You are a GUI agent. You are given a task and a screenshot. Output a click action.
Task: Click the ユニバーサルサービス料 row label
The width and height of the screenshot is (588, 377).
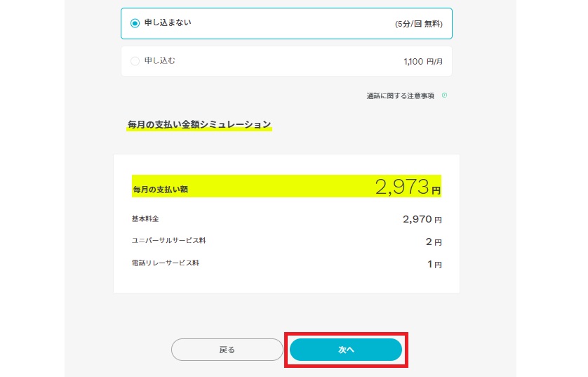[x=168, y=241]
